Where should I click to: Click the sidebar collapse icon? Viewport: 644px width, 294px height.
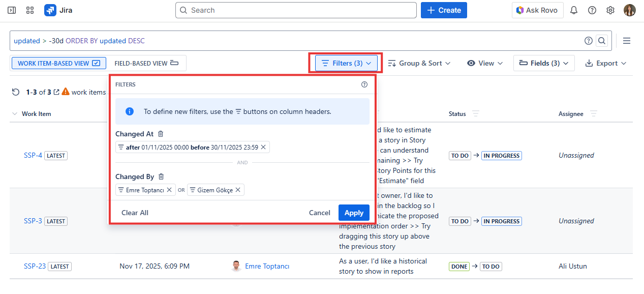coord(12,10)
